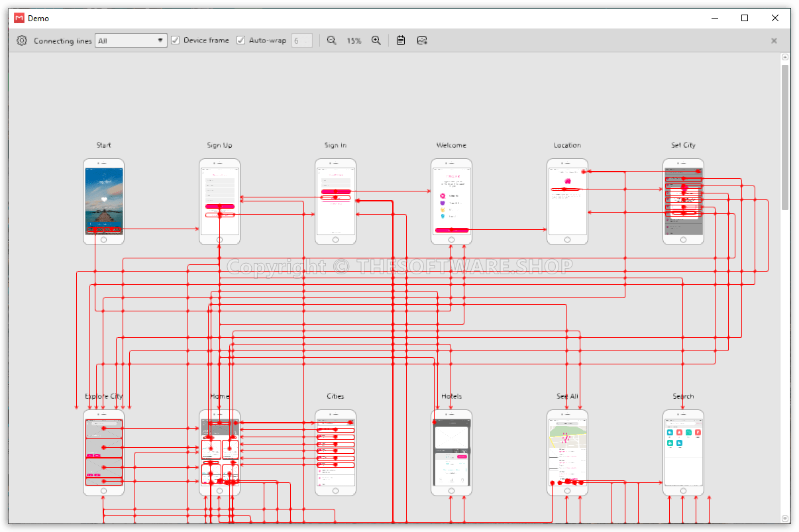Select the Set City screen
This screenshot has height=532, width=799.
pos(683,201)
